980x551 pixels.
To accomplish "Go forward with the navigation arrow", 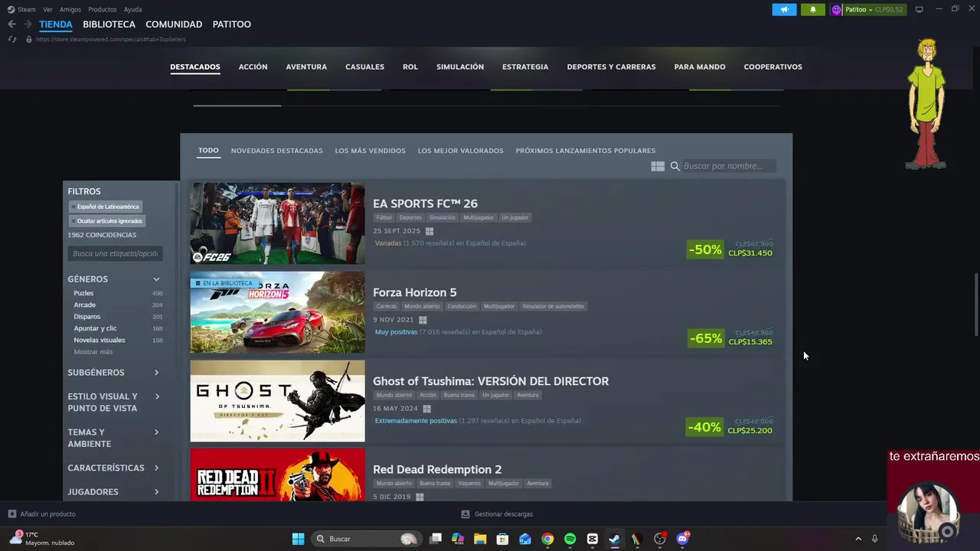I will 28,24.
